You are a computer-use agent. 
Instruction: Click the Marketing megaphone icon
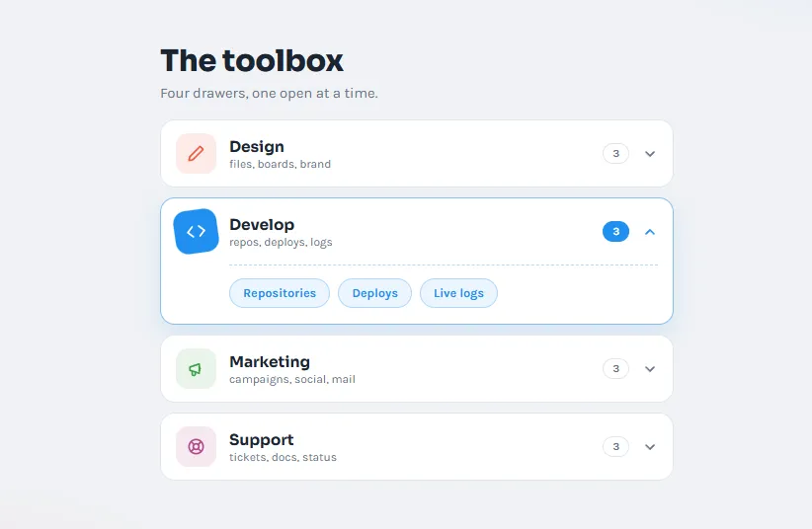coord(196,369)
